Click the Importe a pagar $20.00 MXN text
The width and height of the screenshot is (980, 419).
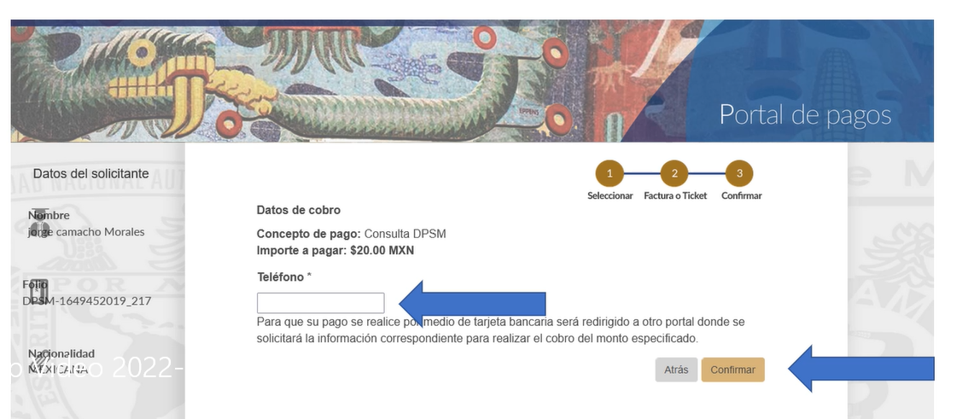tap(335, 250)
